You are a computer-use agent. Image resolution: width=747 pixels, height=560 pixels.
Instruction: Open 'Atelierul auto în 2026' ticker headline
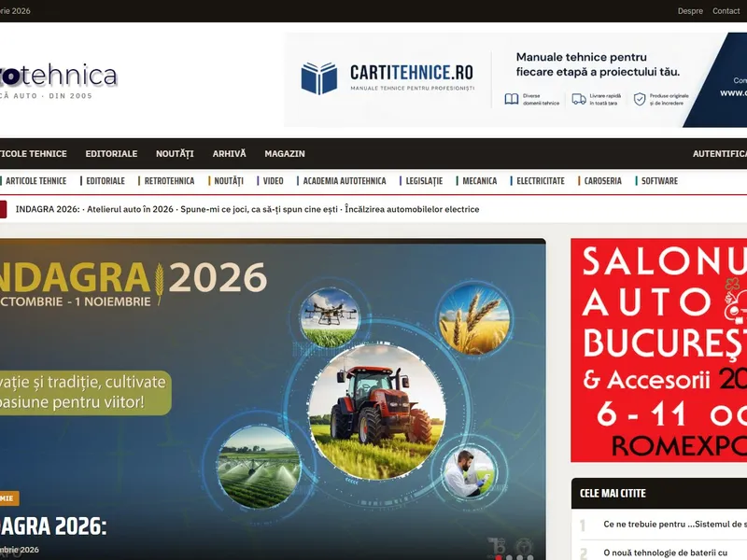tap(130, 209)
